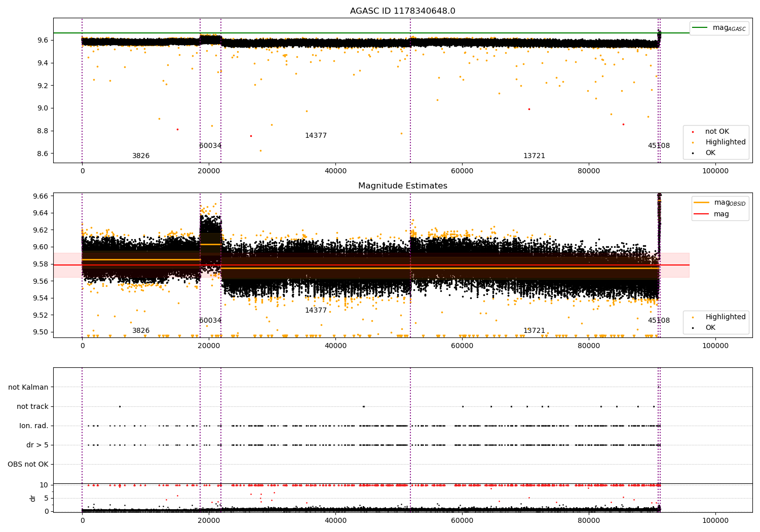Click y-tick "9.62" on the middle plot
Viewport: 760px width, 532px height.
[x=41, y=230]
